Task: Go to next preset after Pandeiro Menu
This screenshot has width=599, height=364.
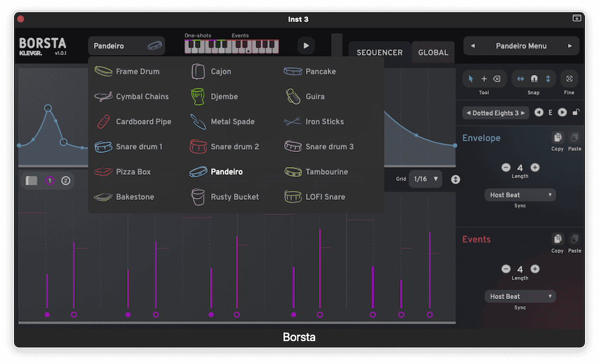Action: (x=570, y=46)
